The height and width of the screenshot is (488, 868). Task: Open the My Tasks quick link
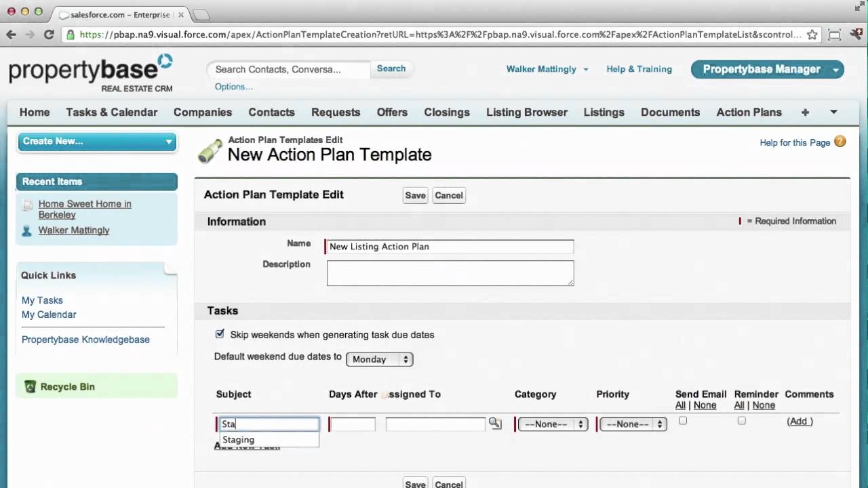(42, 300)
